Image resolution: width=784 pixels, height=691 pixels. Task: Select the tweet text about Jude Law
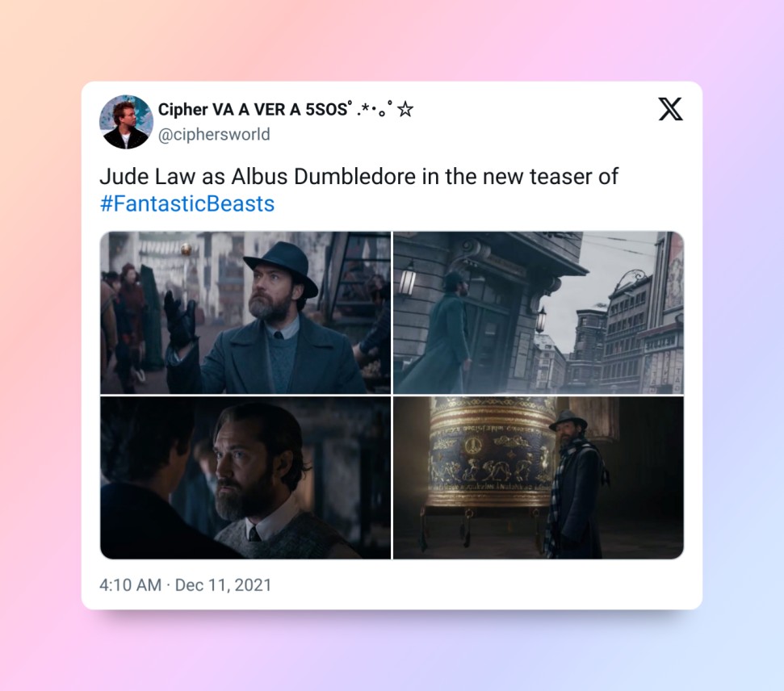358,190
